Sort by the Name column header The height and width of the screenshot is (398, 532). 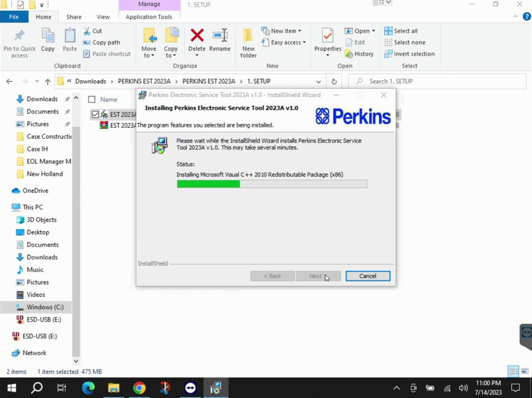(108, 99)
